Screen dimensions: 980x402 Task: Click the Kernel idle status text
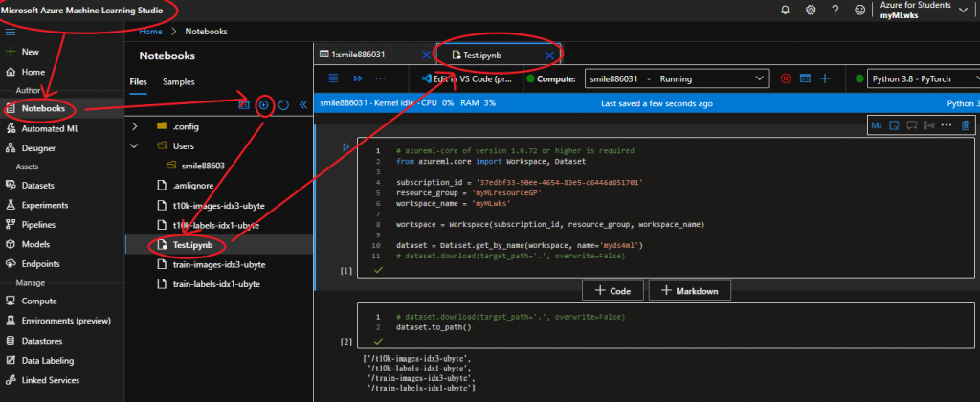[393, 103]
